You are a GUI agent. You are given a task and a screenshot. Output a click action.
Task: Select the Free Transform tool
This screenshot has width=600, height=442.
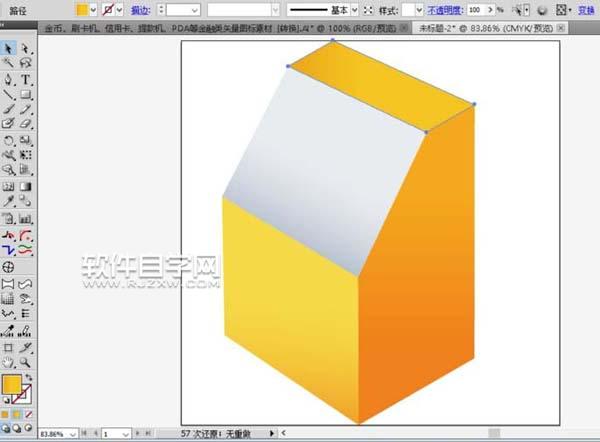[26, 155]
